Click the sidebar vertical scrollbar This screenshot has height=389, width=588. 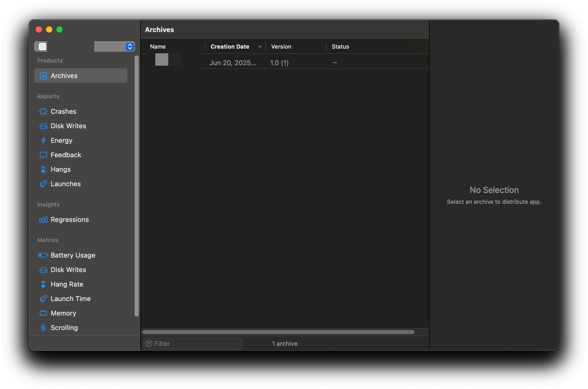coord(137,186)
